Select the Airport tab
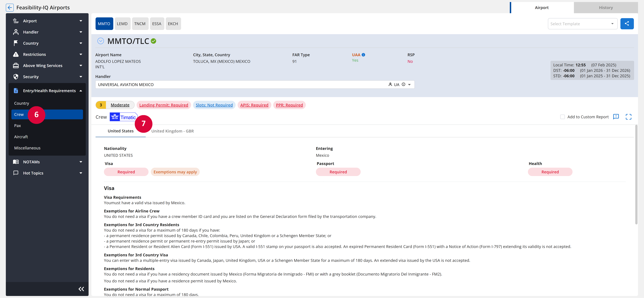The height and width of the screenshot is (298, 644). (541, 7)
